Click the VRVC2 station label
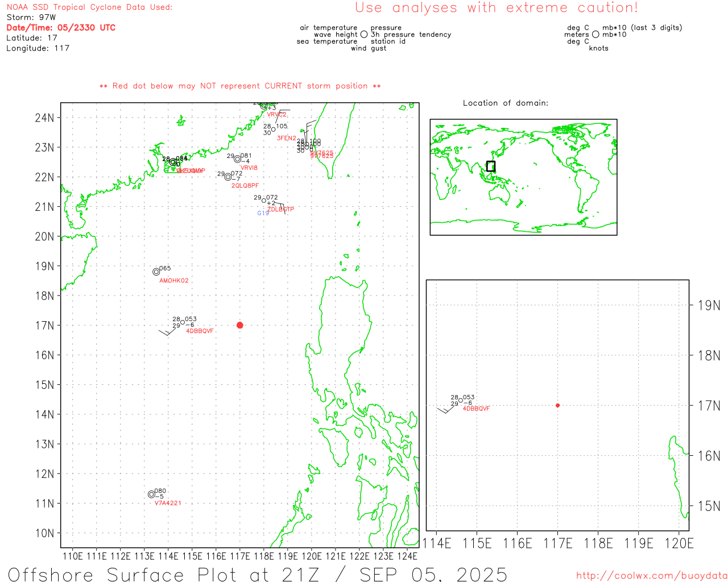The image size is (728, 582). point(276,115)
